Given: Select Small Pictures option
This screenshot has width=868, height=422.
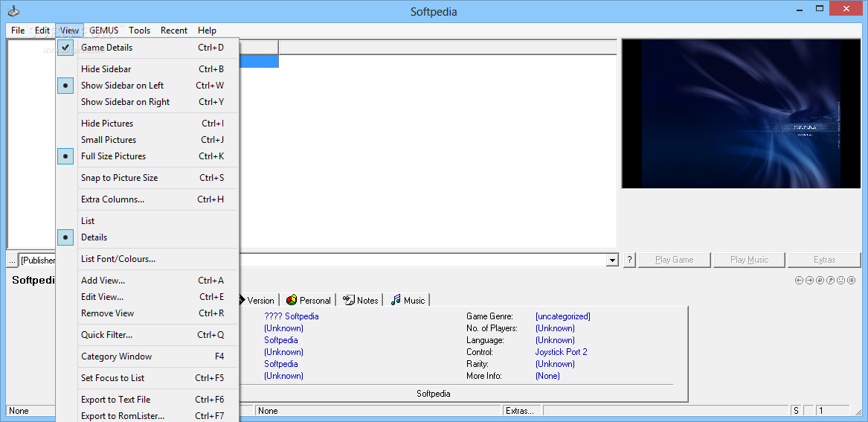Looking at the screenshot, I should pos(148,140).
